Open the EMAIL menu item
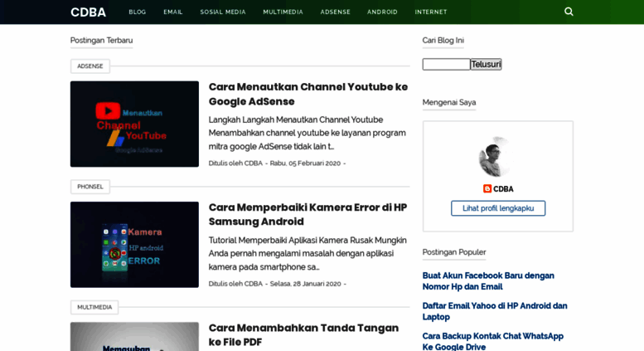This screenshot has height=351, width=644. pos(173,12)
